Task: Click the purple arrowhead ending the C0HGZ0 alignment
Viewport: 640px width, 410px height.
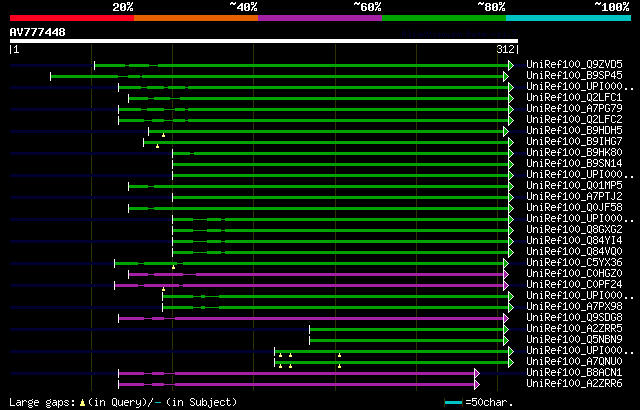Action: click(506, 275)
